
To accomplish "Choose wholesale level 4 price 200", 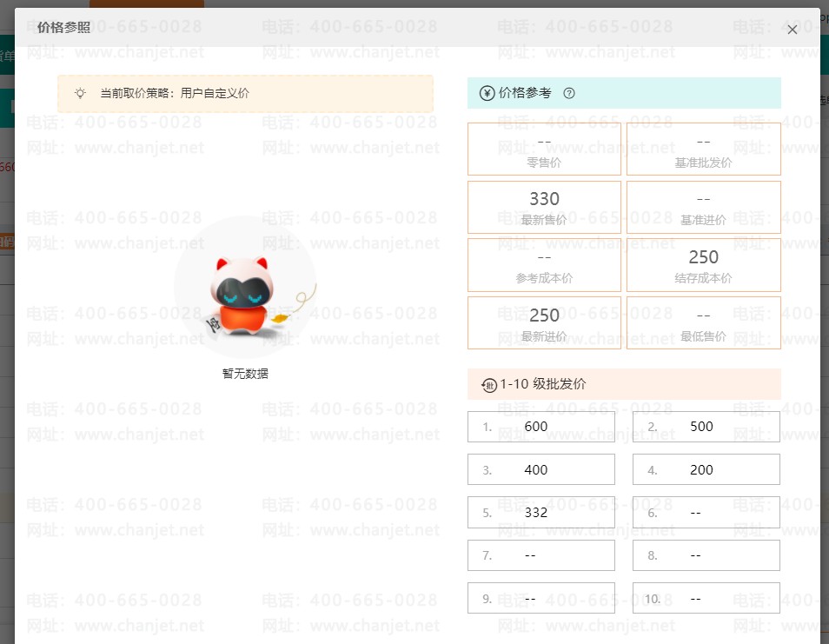I will [x=706, y=469].
